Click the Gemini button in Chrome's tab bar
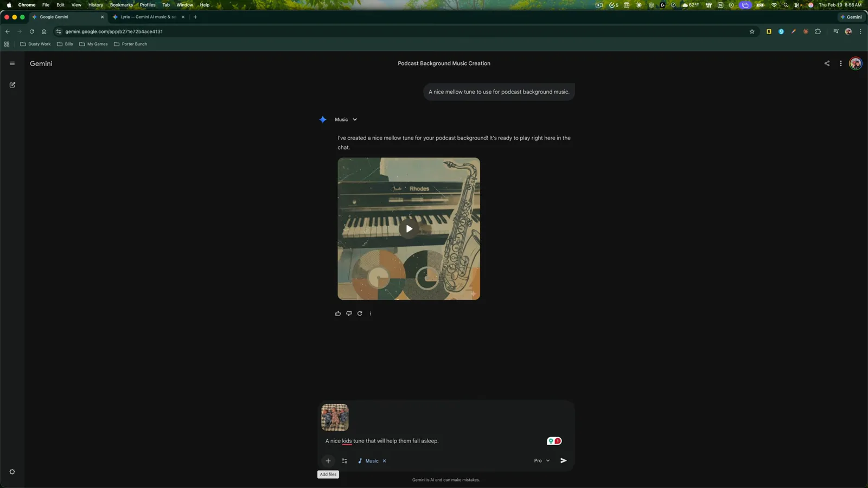868x488 pixels. [x=851, y=17]
